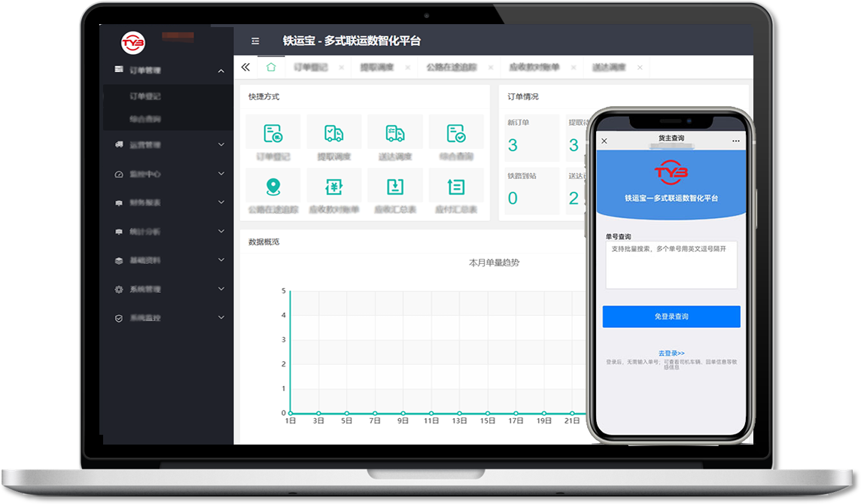The width and height of the screenshot is (861, 504).
Task: Click the double-arrow tab scroll left icon
Action: (245, 67)
